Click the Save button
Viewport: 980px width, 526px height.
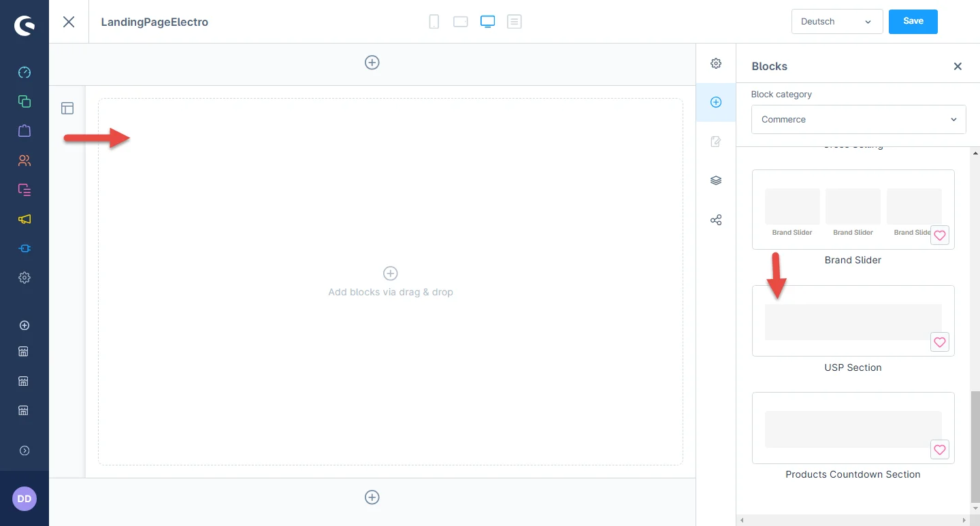pyautogui.click(x=913, y=22)
